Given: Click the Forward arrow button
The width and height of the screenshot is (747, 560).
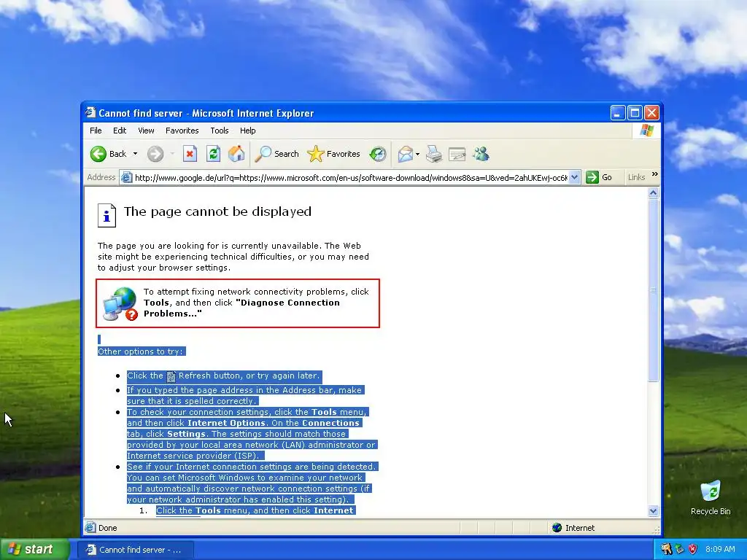Looking at the screenshot, I should [155, 154].
